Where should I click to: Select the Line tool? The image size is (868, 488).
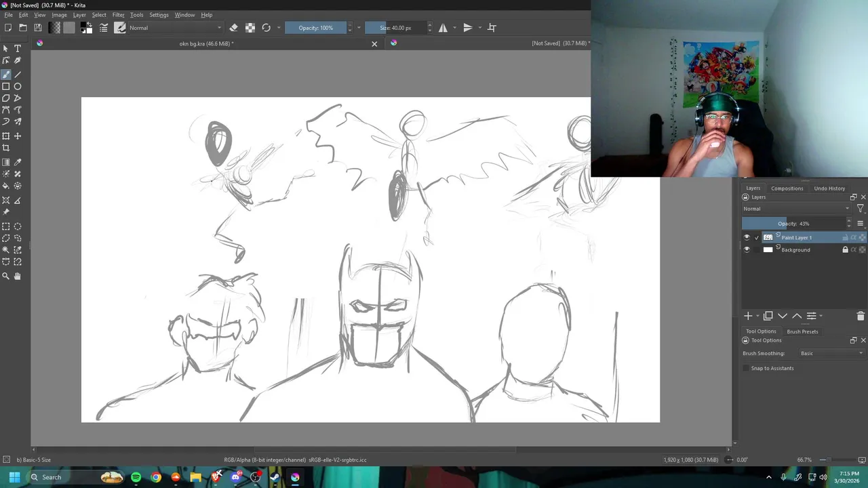pyautogui.click(x=18, y=75)
